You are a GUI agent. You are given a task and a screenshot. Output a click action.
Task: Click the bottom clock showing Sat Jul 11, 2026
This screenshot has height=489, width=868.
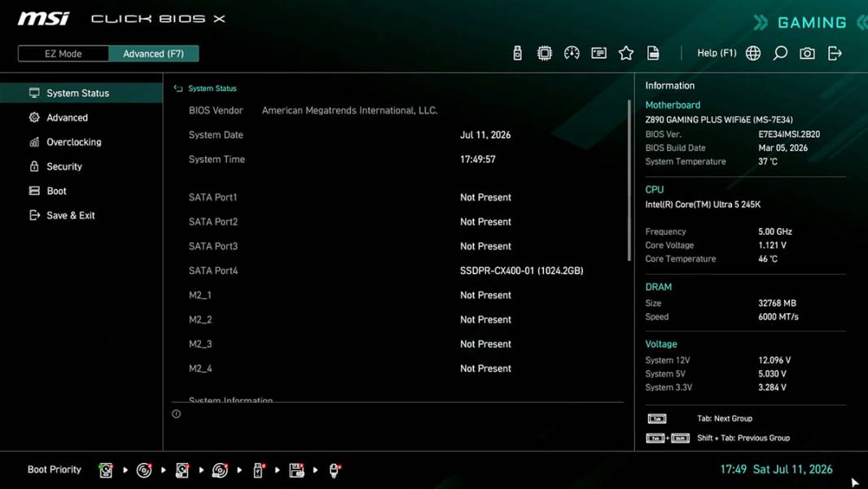tap(776, 469)
